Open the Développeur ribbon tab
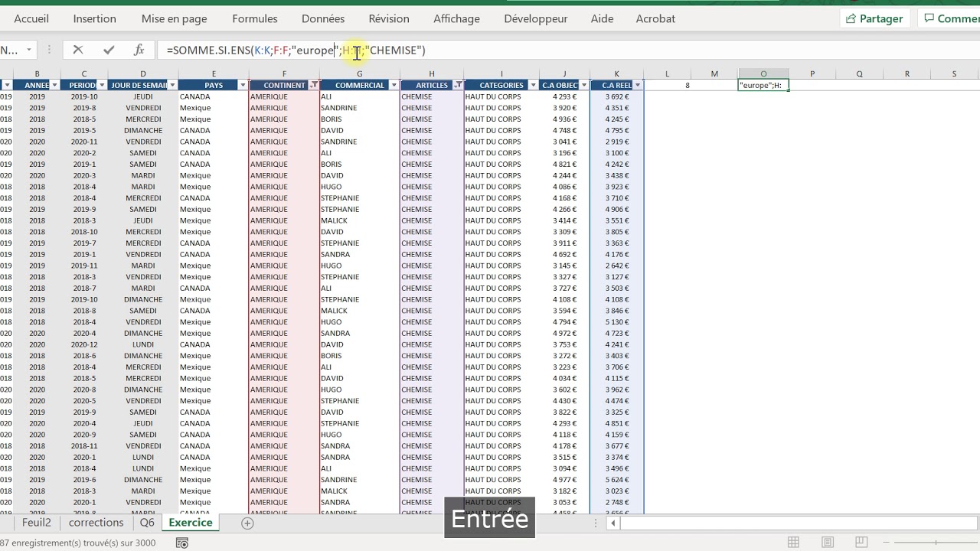Screen dimensions: 980x551 [x=536, y=18]
